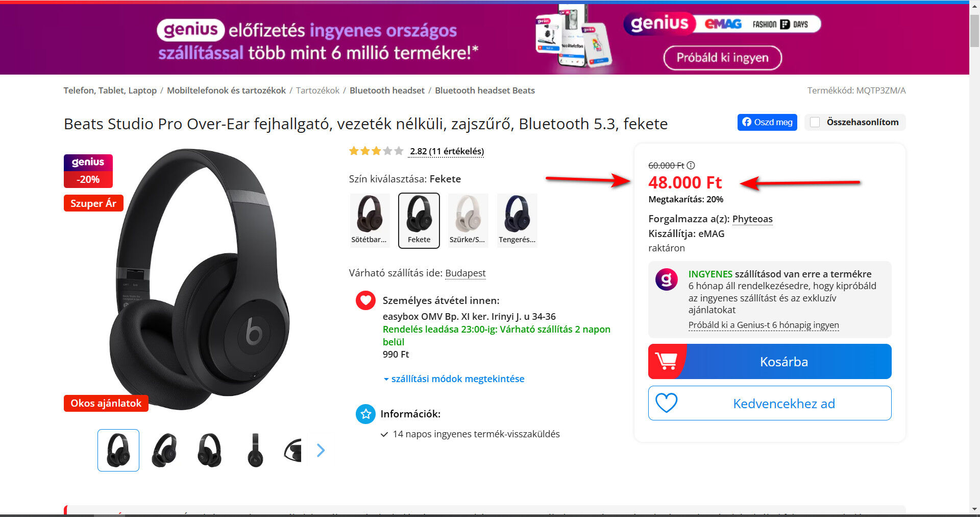Viewport: 980px width, 517px height.
Task: Tick the Összehasonlítom checkbox
Action: coord(815,122)
